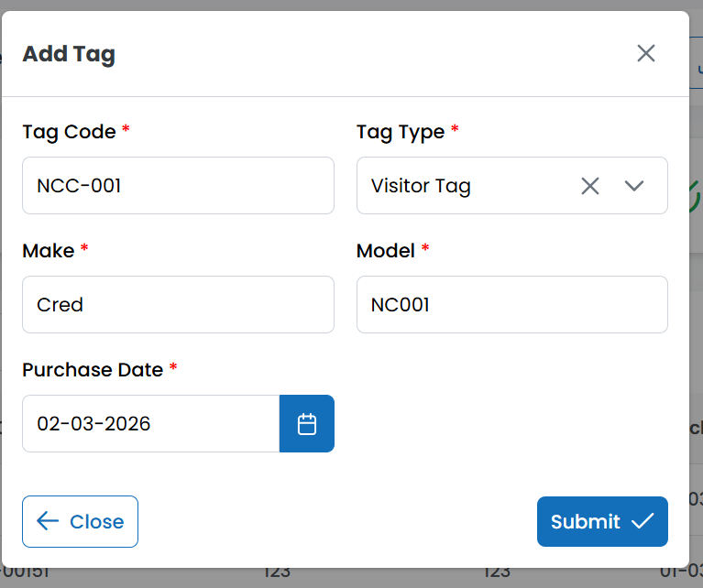Viewport: 703px width, 588px height.
Task: Clear the selected Visitor Tag value
Action: (590, 186)
